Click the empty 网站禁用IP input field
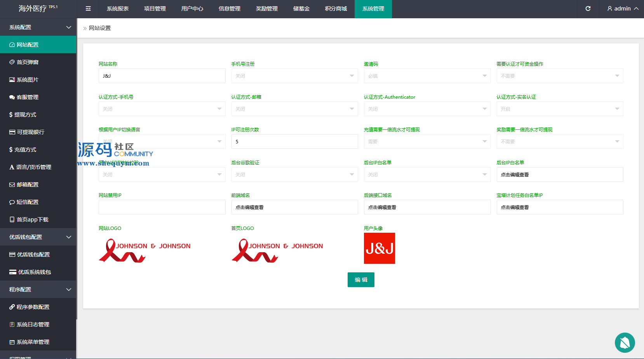Viewport: 644px width, 359px height. (x=162, y=207)
